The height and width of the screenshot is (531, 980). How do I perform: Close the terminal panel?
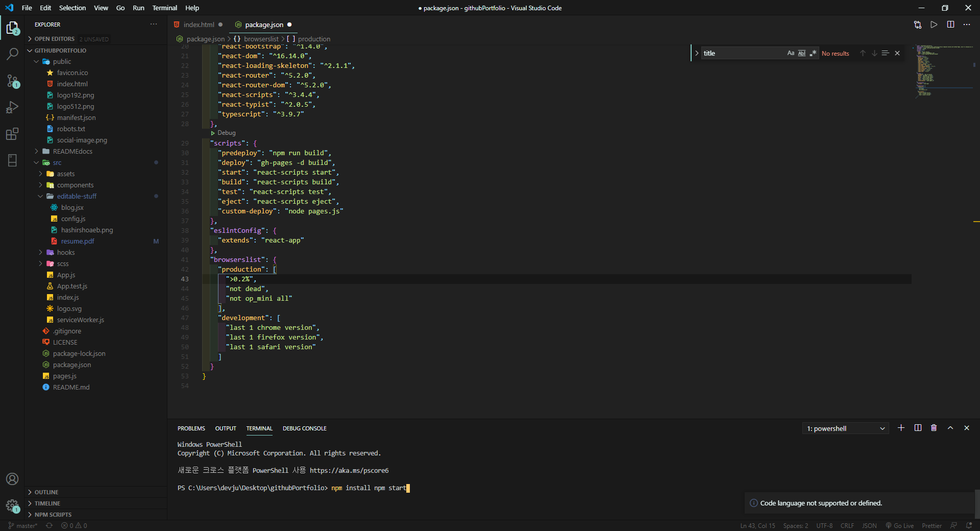coord(967,428)
